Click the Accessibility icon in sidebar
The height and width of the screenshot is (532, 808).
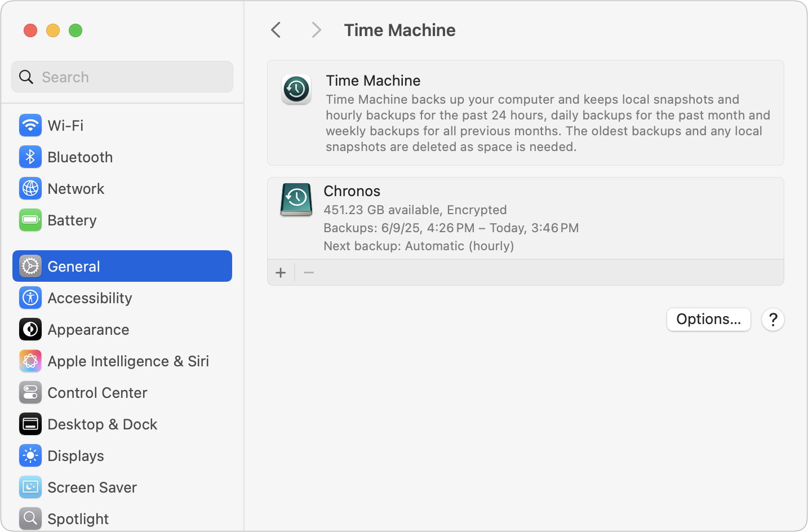pos(30,298)
